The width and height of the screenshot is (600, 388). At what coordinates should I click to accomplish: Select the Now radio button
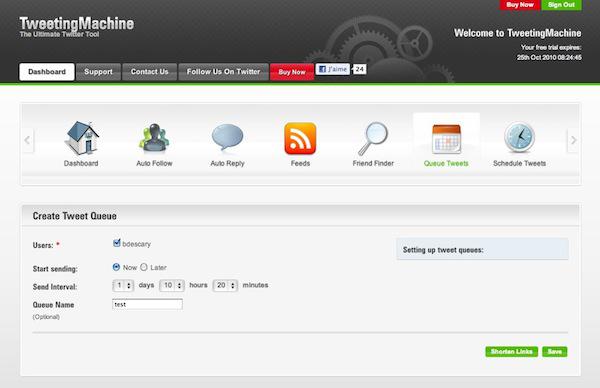click(116, 267)
